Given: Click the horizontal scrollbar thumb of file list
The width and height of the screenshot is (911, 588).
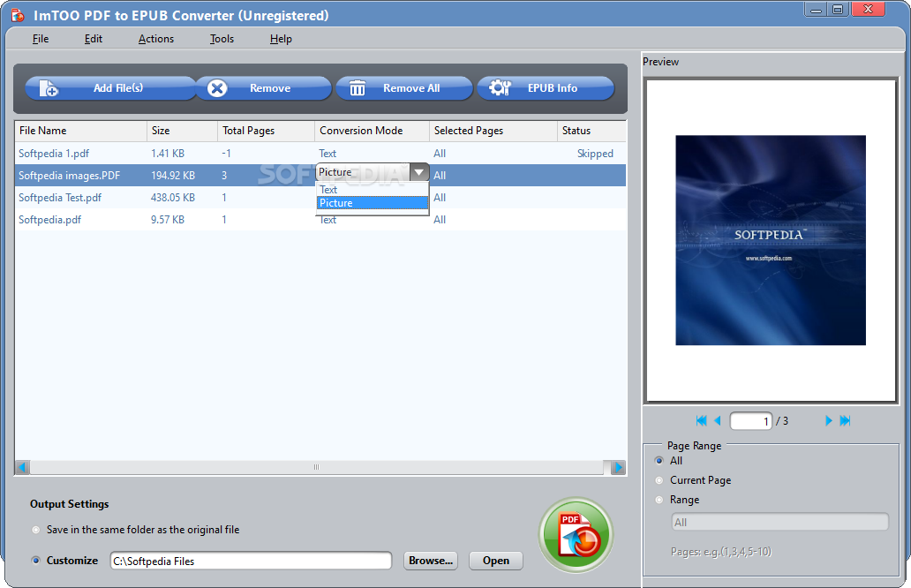Looking at the screenshot, I should click(317, 467).
